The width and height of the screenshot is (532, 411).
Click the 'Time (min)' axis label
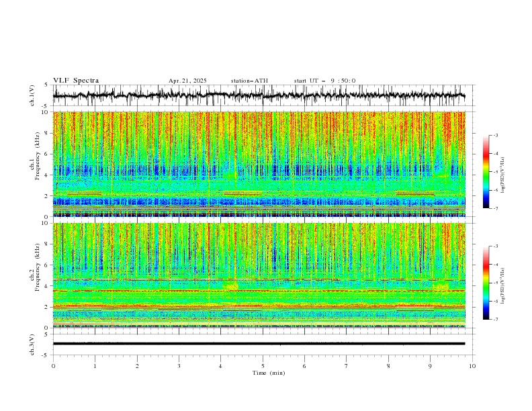(x=269, y=373)
